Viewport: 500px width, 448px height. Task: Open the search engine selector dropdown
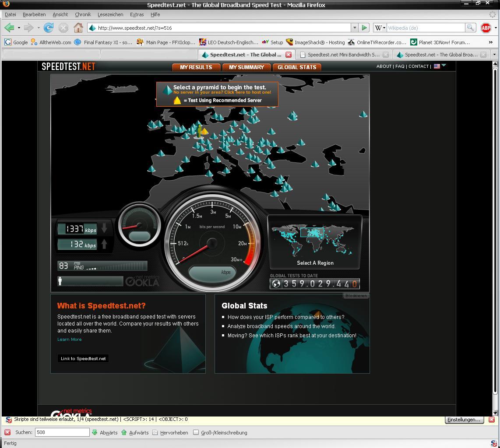click(x=380, y=28)
